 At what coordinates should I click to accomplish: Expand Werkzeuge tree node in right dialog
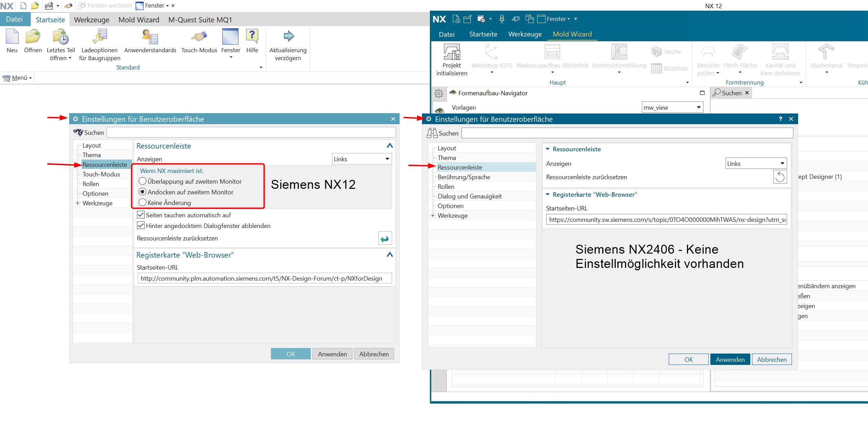tap(433, 216)
